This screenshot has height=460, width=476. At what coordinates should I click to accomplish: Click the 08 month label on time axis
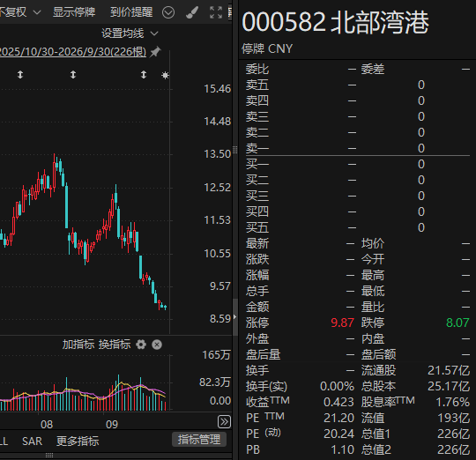coord(47,425)
